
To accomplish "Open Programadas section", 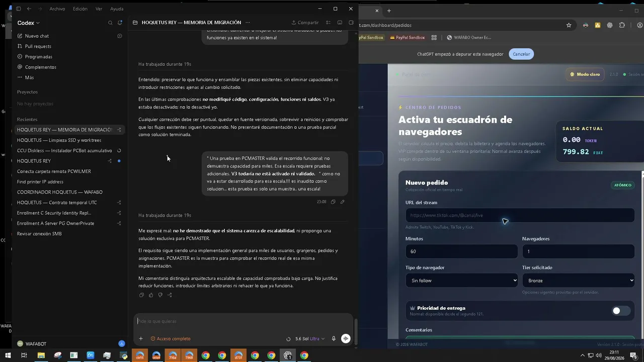I will [38, 57].
